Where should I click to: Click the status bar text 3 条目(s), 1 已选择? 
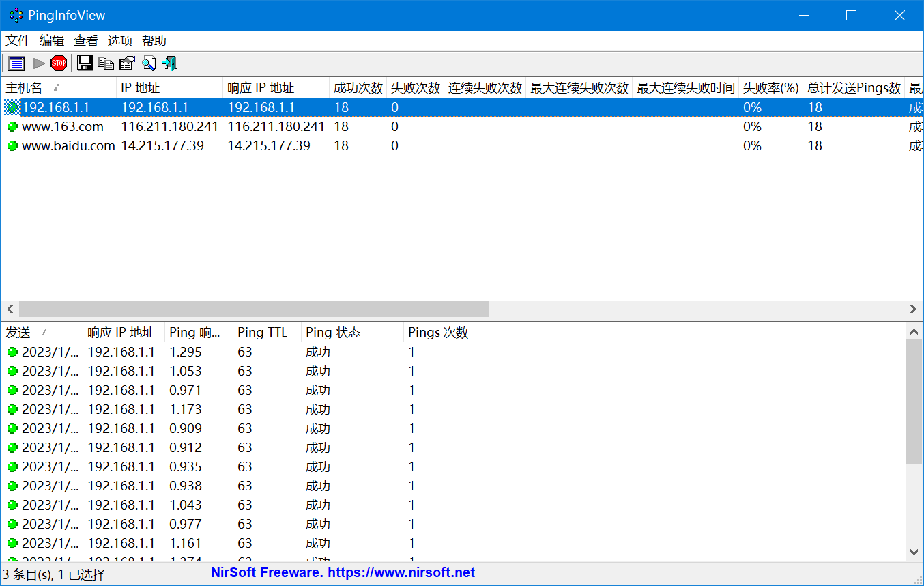(55, 574)
